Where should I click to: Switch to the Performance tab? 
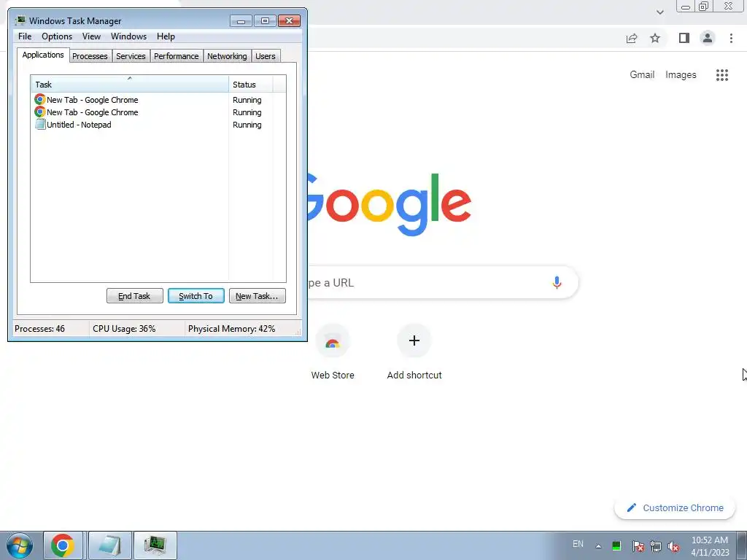click(177, 56)
